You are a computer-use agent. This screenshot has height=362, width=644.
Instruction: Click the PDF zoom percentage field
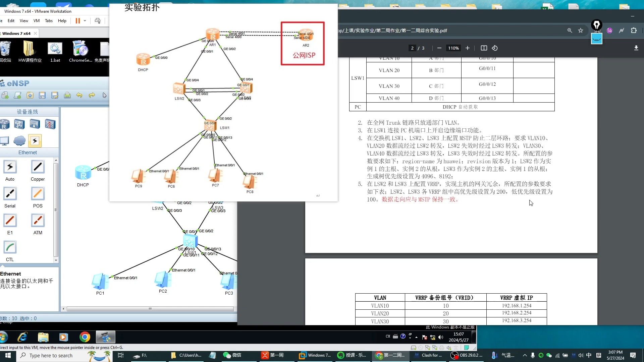coord(453,48)
